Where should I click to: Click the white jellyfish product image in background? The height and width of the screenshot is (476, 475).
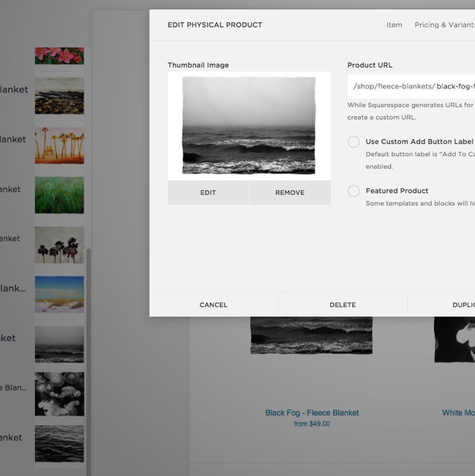(455, 339)
